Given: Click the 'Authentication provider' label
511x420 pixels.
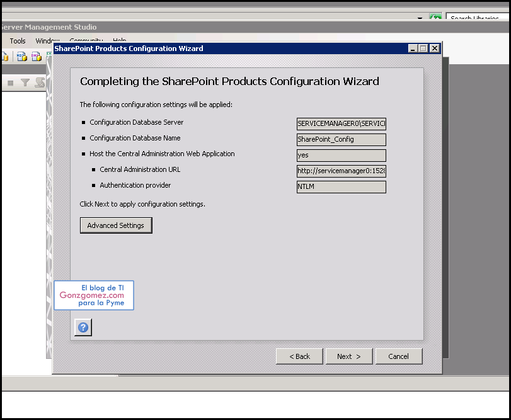Looking at the screenshot, I should click(135, 185).
